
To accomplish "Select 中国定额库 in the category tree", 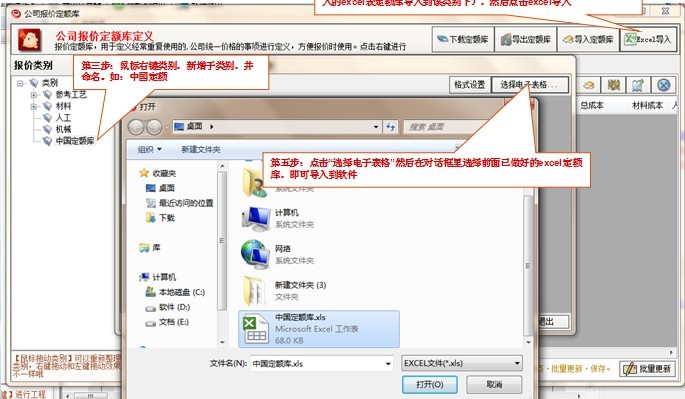I will coord(74,141).
